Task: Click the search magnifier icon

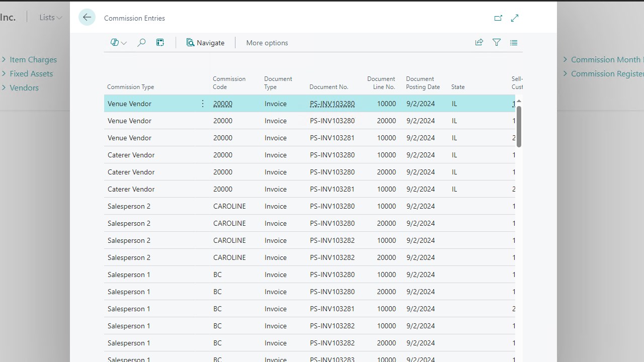Action: click(141, 43)
